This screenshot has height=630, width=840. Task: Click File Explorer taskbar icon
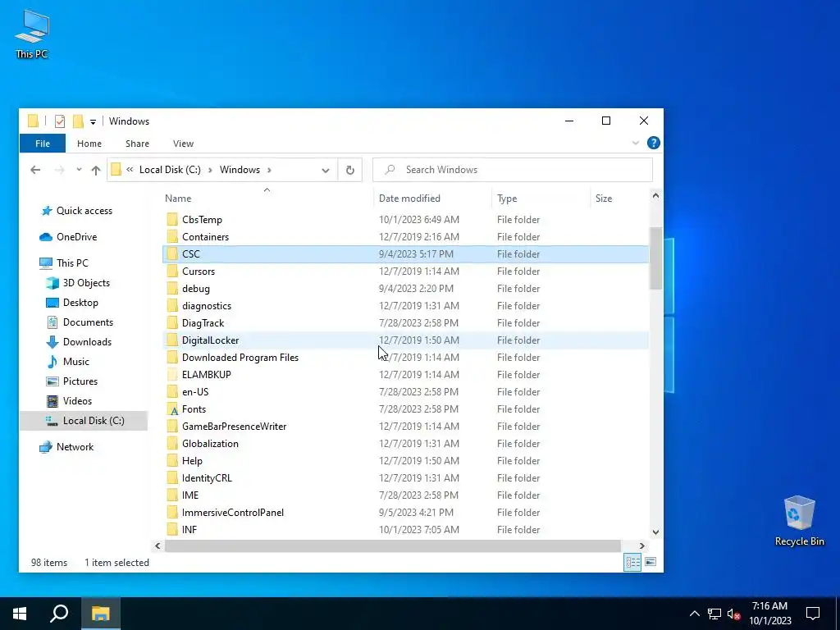tap(100, 614)
